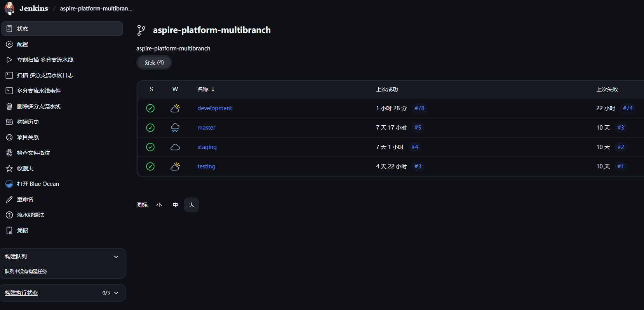Open build #78 link
The image size is (644, 310).
[419, 108]
